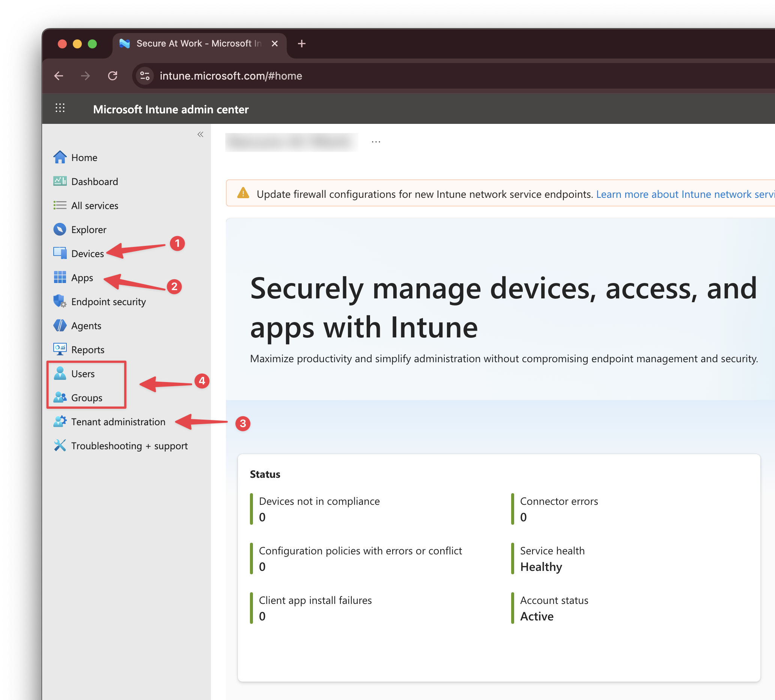This screenshot has height=700, width=775.
Task: Select Apps from the navigation pane
Action: click(81, 277)
